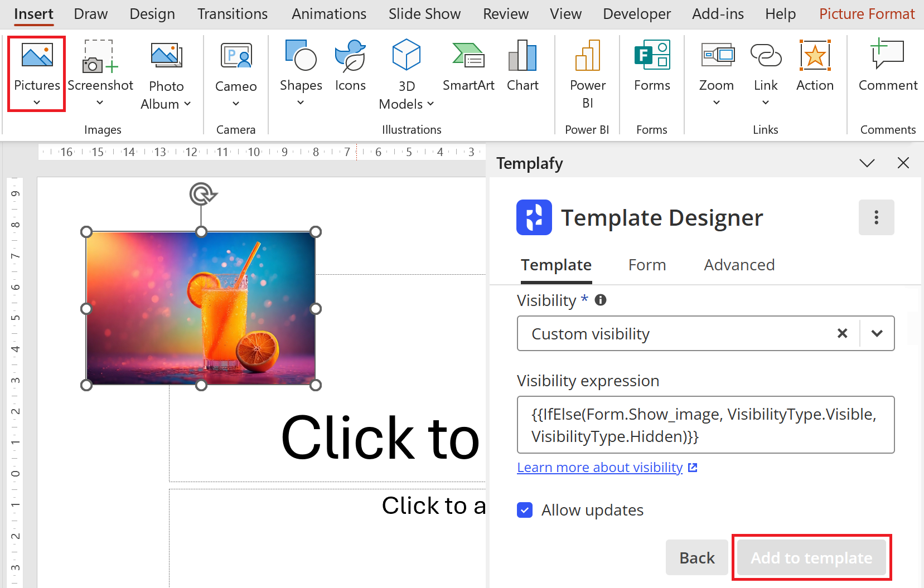Add a new Comment
924x588 pixels.
click(887, 67)
